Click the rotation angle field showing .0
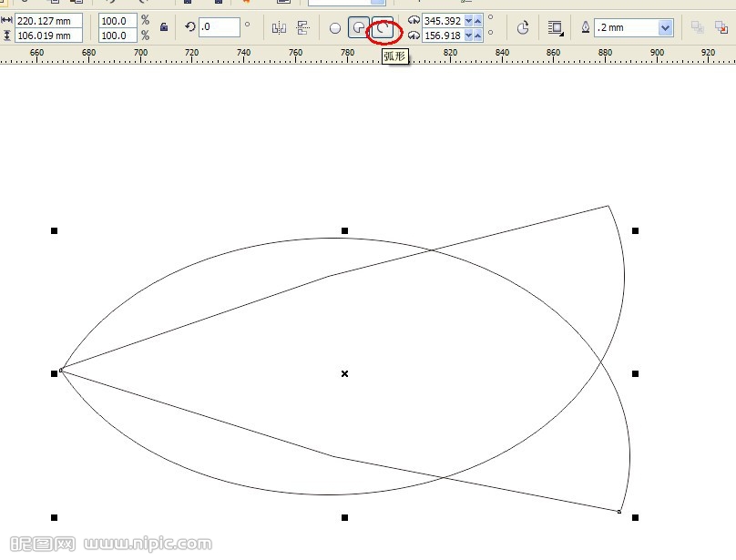736x560 pixels. coord(220,26)
